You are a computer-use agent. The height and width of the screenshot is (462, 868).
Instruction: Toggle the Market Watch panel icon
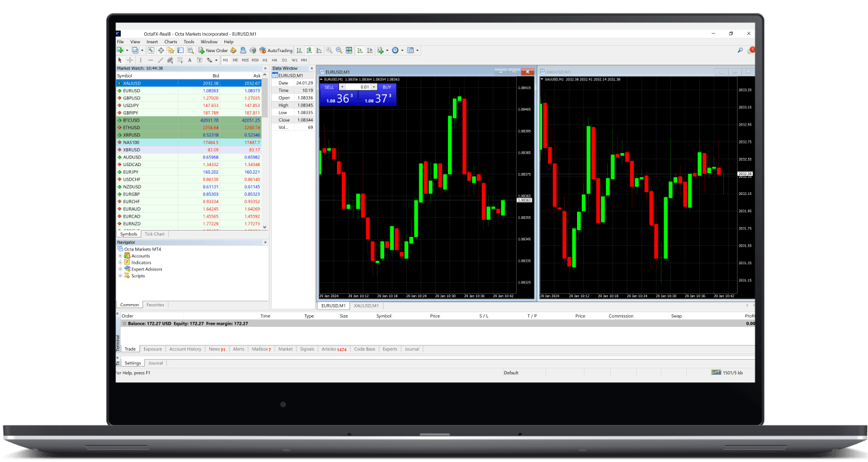coord(151,50)
